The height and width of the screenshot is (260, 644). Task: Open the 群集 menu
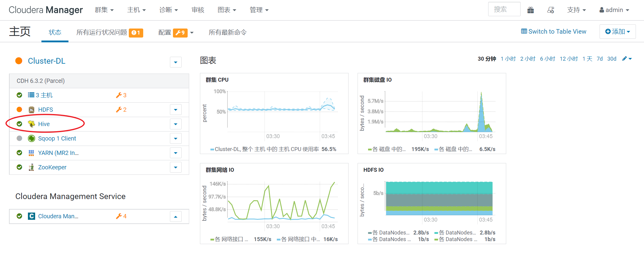pos(104,10)
